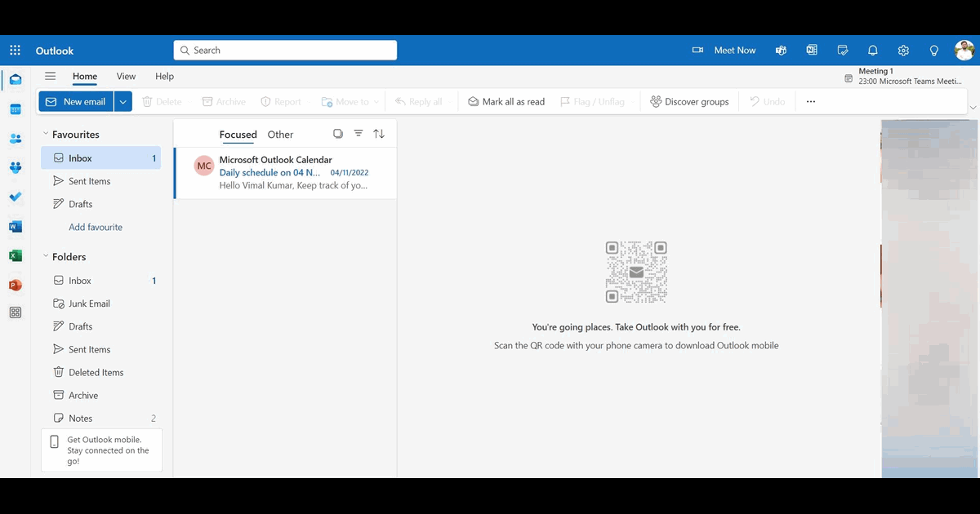Open the Notes folder
This screenshot has width=980, height=514.
click(x=100, y=418)
